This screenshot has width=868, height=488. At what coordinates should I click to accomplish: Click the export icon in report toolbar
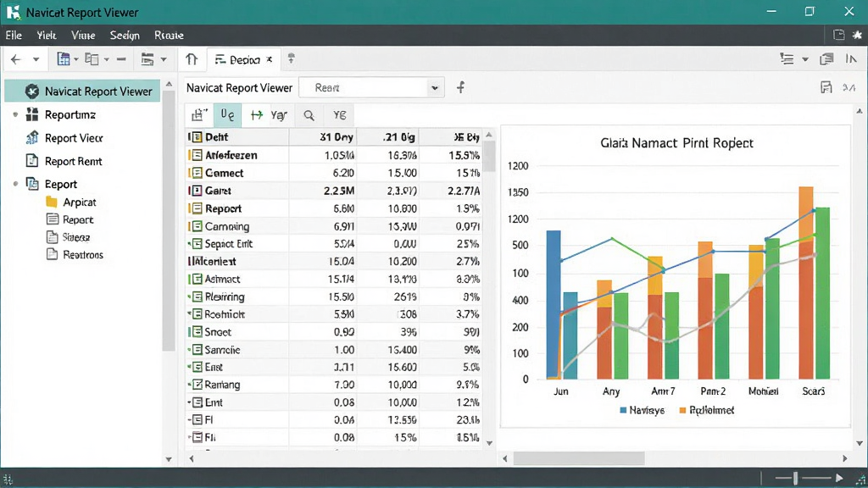(199, 115)
